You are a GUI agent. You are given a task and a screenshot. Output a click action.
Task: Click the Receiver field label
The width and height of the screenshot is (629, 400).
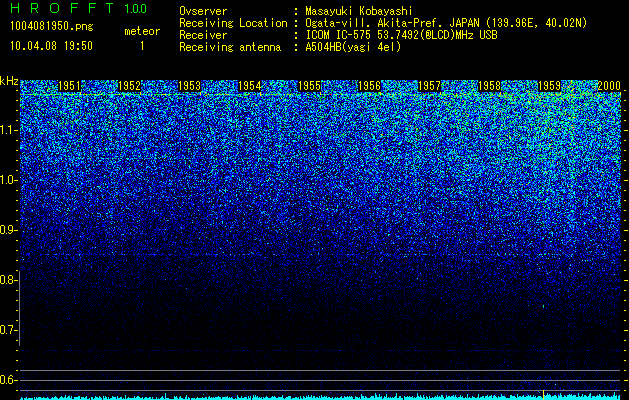(203, 35)
